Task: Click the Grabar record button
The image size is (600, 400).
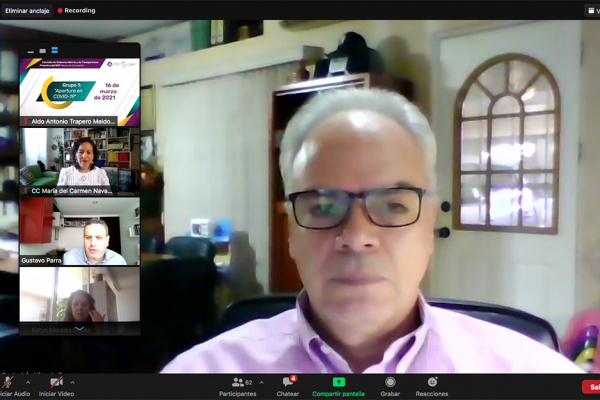Action: click(390, 387)
